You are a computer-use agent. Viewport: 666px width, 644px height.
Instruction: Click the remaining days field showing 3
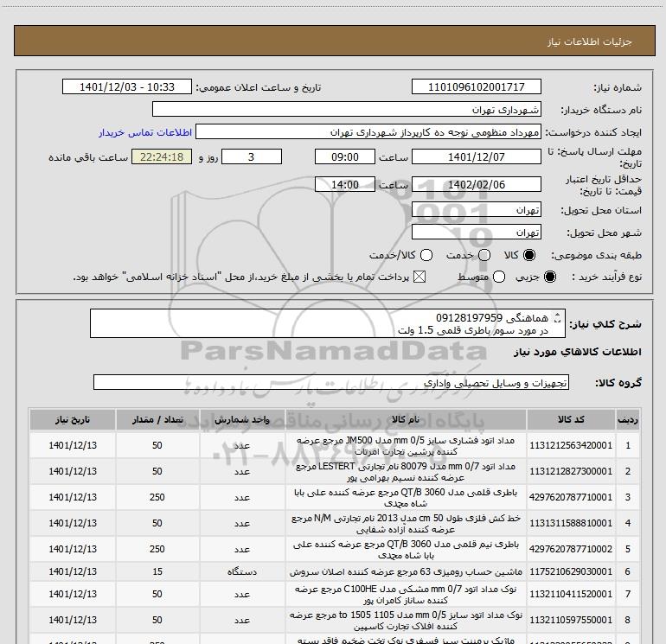click(x=252, y=156)
